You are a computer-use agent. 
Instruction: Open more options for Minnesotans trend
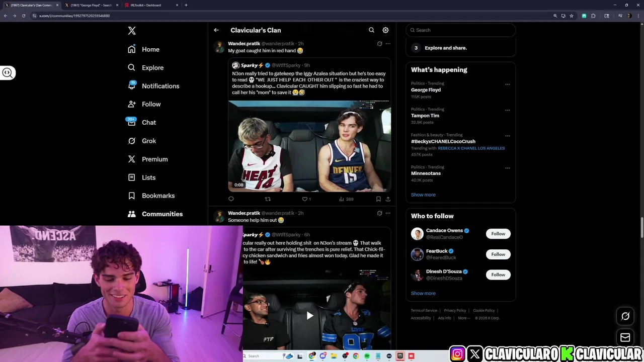click(x=507, y=168)
